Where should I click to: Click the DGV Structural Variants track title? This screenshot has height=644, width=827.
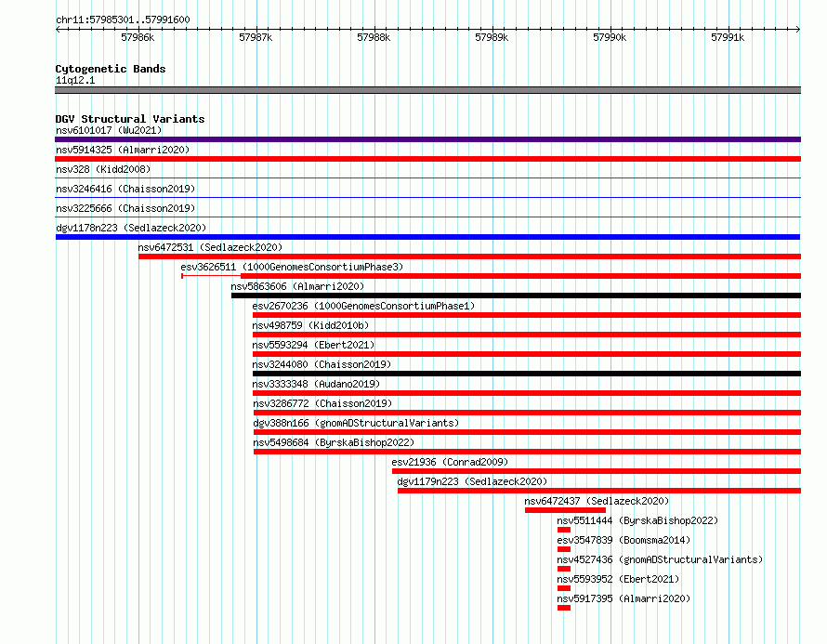(x=130, y=119)
